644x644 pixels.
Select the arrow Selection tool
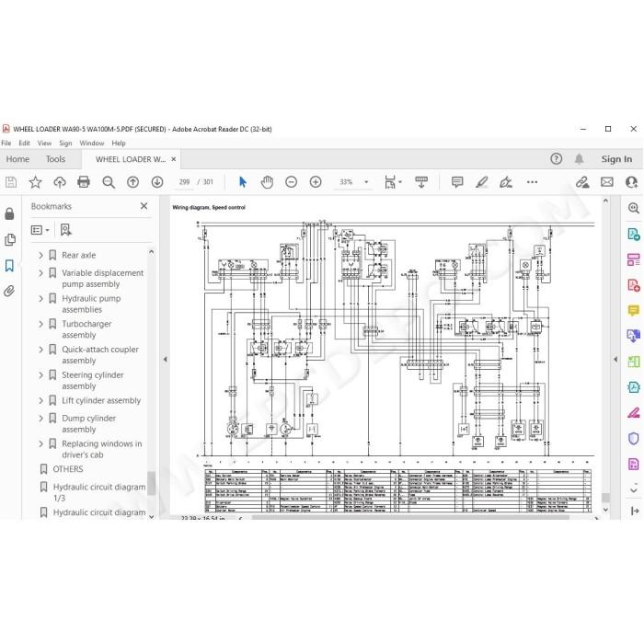(x=243, y=182)
